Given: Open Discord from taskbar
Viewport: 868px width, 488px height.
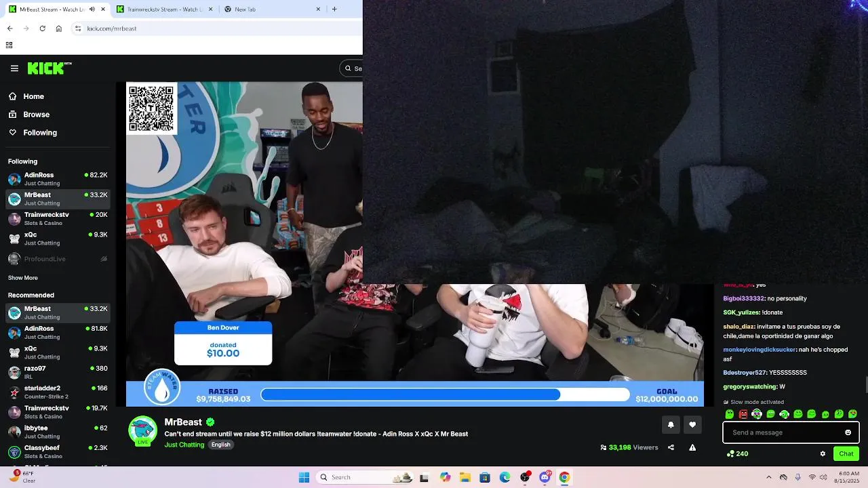Looking at the screenshot, I should [x=545, y=477].
